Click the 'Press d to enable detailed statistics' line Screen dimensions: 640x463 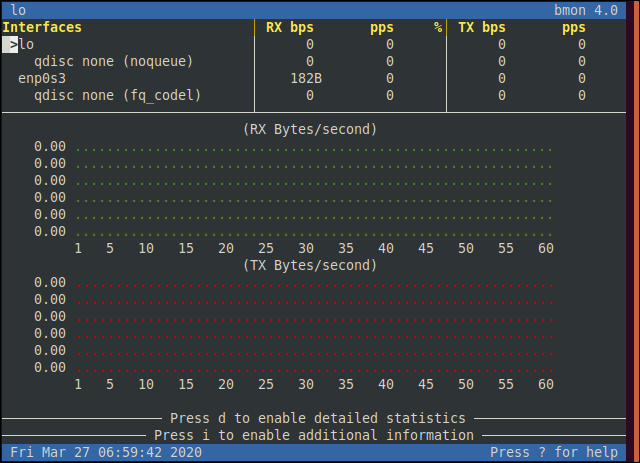318,418
